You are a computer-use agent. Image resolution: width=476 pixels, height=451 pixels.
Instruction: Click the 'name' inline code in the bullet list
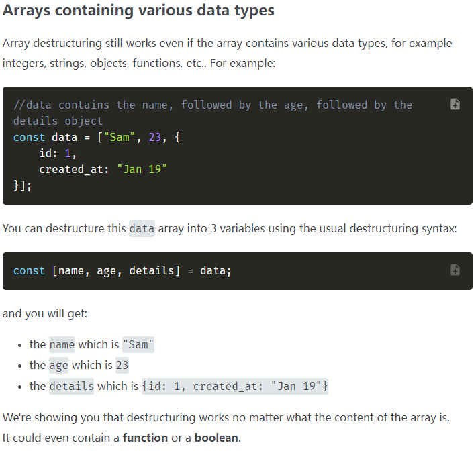[x=62, y=344]
